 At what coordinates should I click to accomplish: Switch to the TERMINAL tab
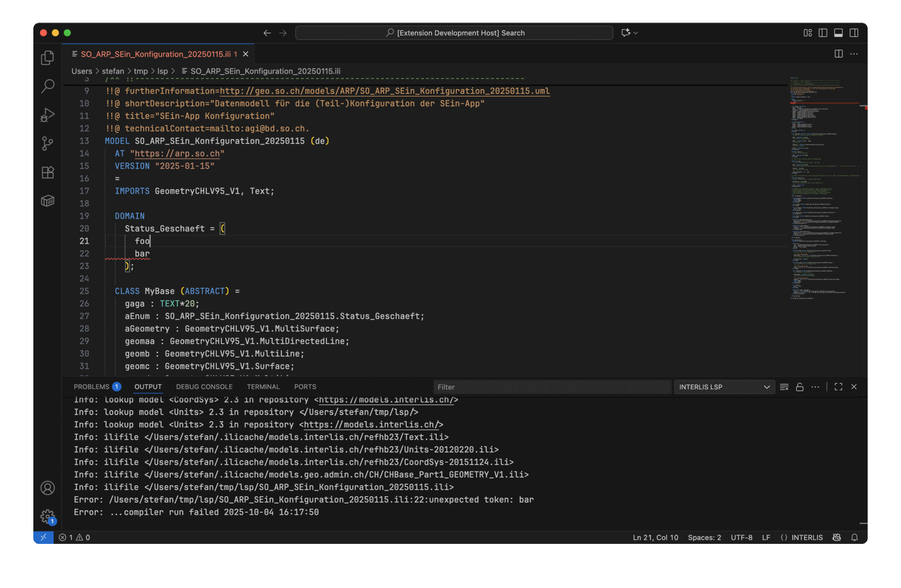(263, 387)
